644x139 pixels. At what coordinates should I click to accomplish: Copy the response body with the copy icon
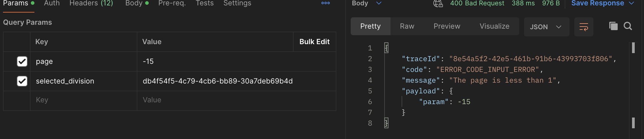[613, 26]
